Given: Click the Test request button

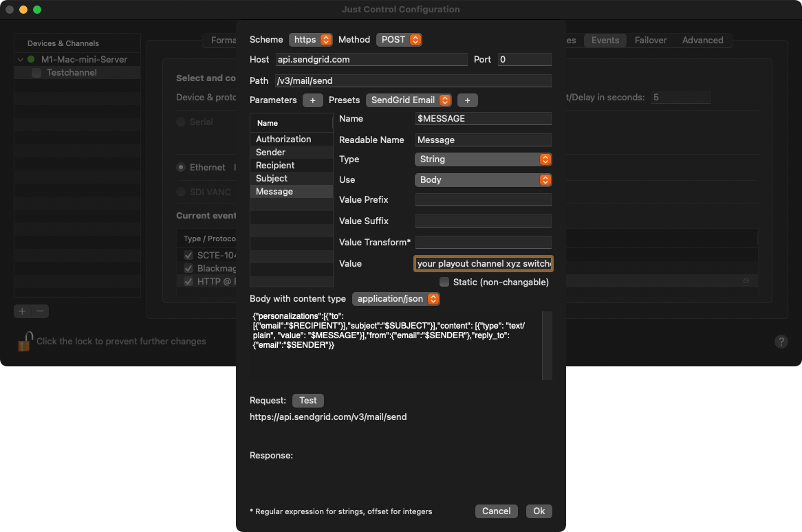Looking at the screenshot, I should (x=308, y=401).
